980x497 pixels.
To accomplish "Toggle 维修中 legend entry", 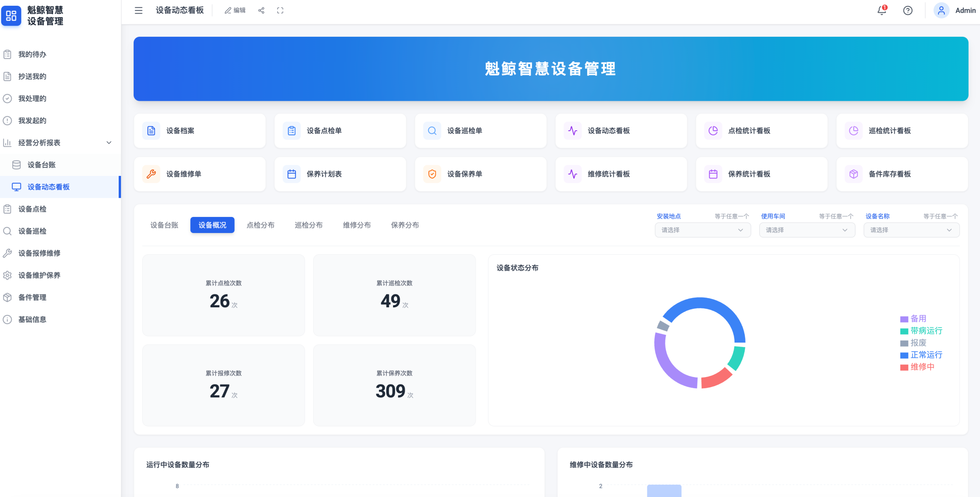I will (x=918, y=367).
